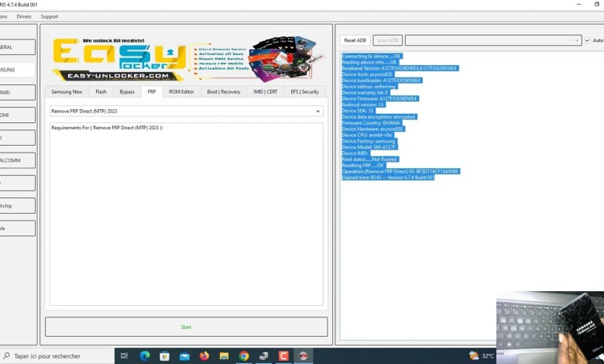The height and width of the screenshot is (364, 604).
Task: Select the Bypass tab
Action: pos(127,91)
